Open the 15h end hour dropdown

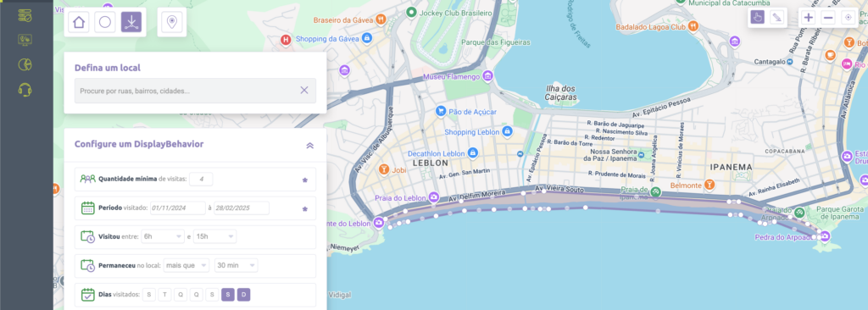click(x=214, y=236)
